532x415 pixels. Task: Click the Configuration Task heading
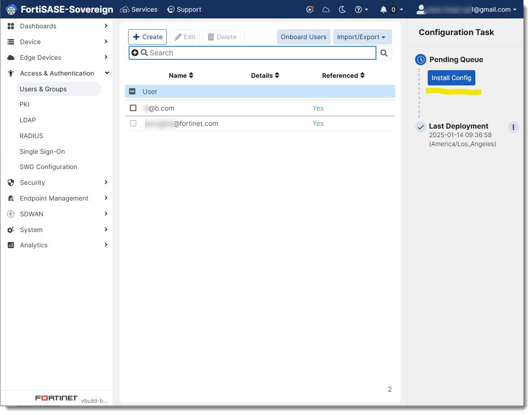456,32
